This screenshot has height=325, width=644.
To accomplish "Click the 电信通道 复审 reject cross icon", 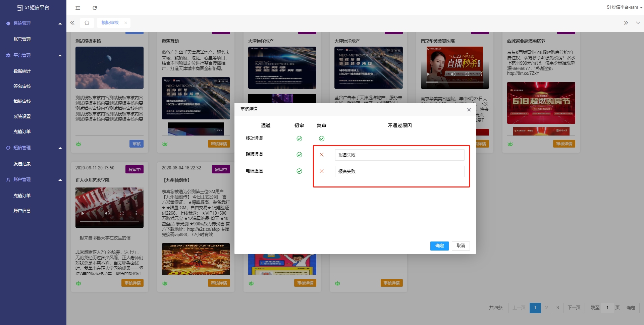I will [322, 171].
